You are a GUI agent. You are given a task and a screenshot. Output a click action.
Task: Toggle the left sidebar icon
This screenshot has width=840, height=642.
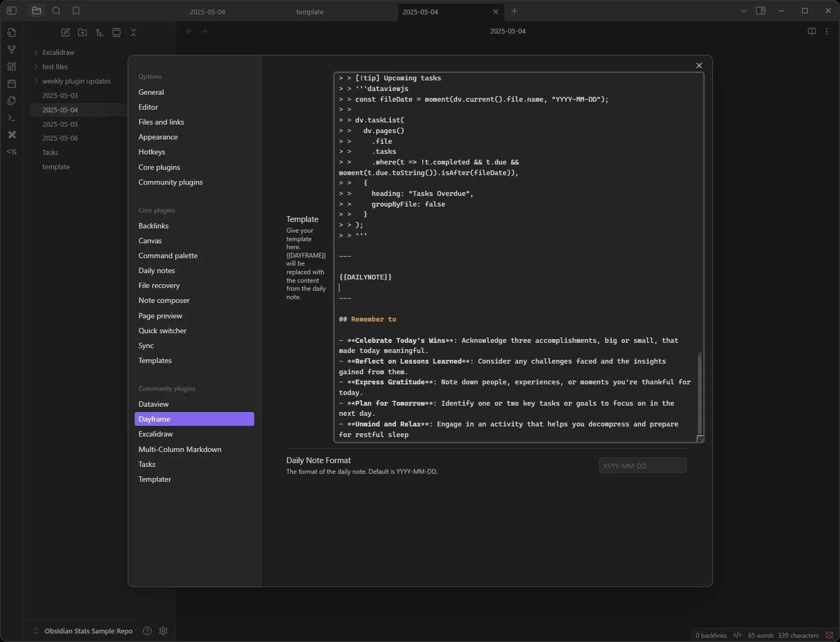pos(12,11)
